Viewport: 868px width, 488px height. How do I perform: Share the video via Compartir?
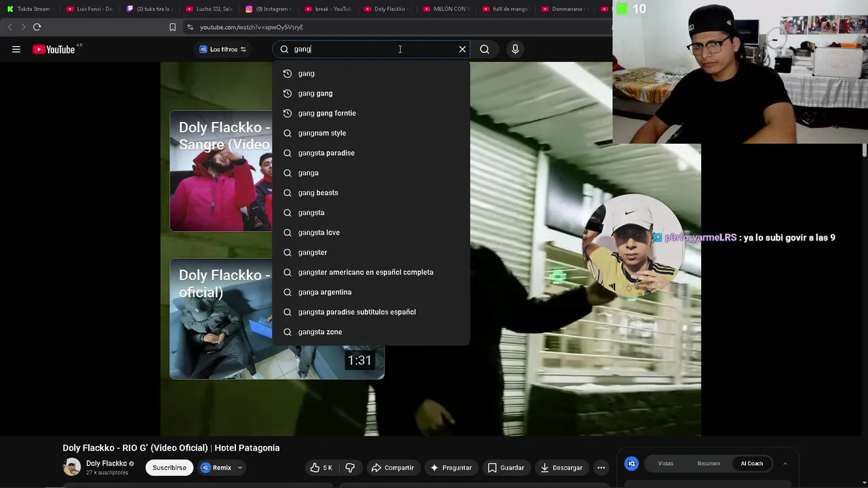click(x=393, y=468)
